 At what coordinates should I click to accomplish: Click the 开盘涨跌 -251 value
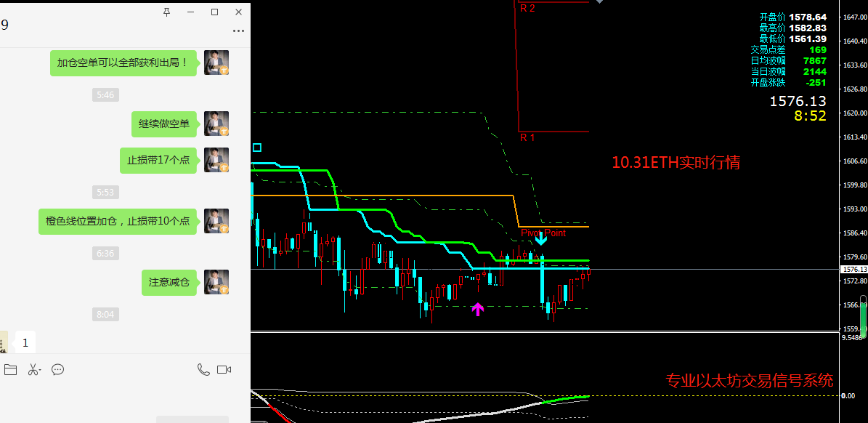(816, 83)
